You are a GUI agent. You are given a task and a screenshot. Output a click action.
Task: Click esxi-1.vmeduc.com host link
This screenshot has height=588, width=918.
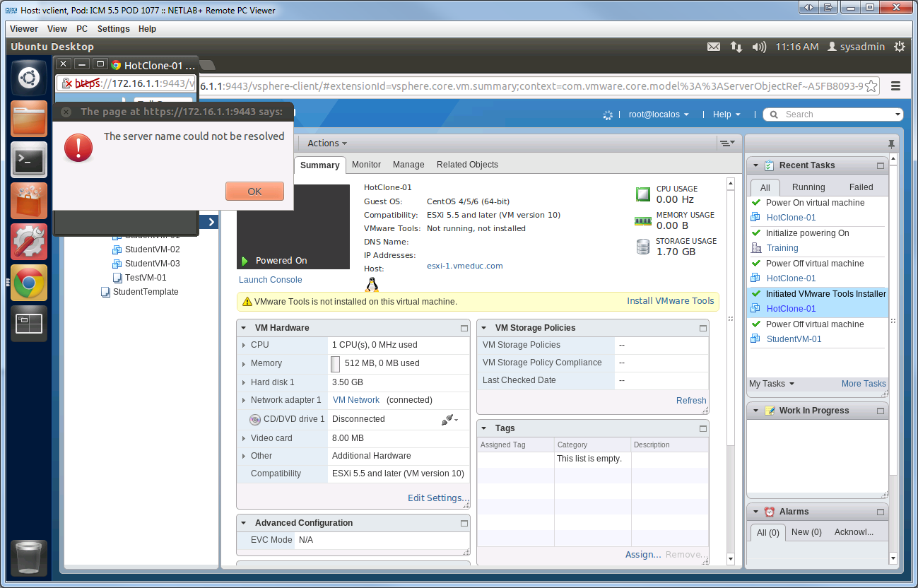465,266
